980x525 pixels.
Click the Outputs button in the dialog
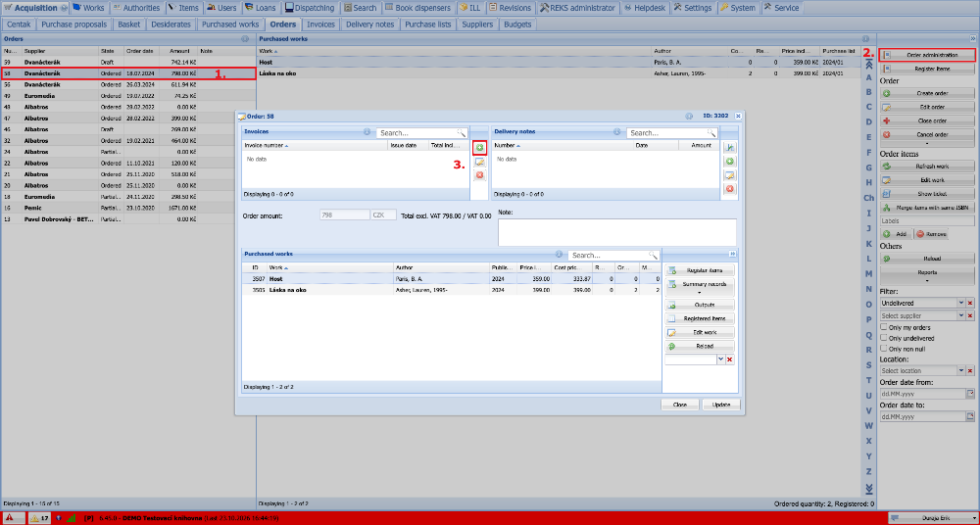click(700, 305)
